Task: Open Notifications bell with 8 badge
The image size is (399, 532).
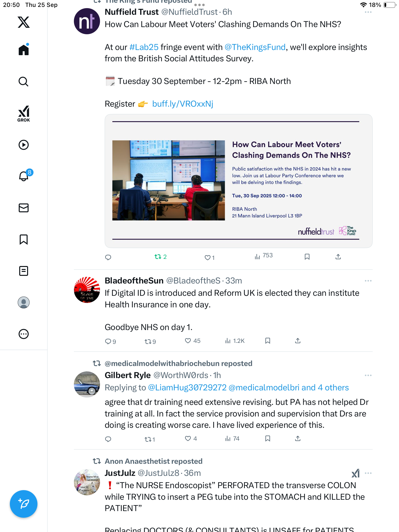Action: tap(24, 176)
